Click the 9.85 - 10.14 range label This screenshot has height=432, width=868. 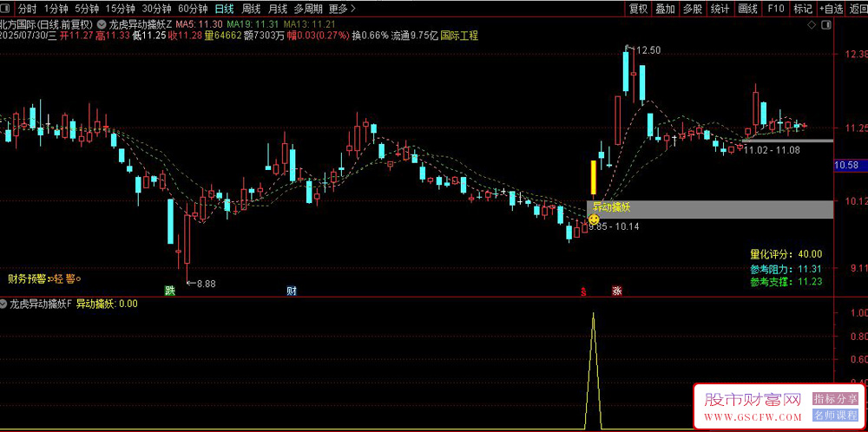pos(614,226)
